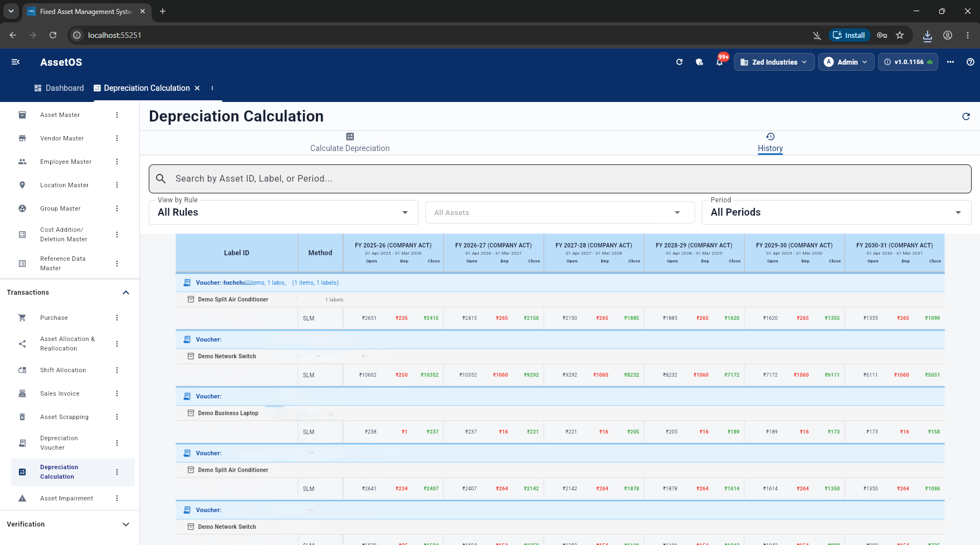Click the FY 2025-26 (COMPANY ACT) column header
The image size is (980, 545).
[x=393, y=253]
